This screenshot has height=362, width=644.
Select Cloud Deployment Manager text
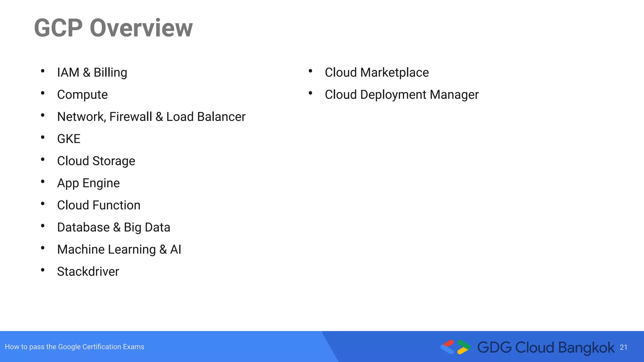point(402,95)
